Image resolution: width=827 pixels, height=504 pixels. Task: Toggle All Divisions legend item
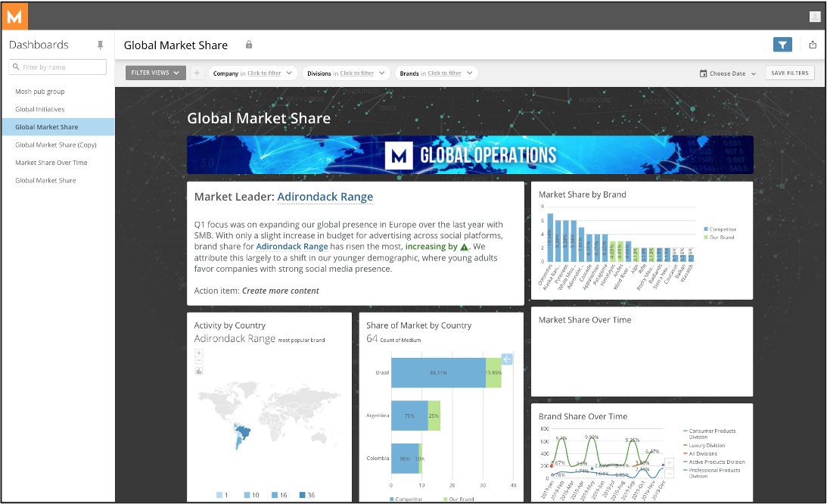pyautogui.click(x=701, y=454)
